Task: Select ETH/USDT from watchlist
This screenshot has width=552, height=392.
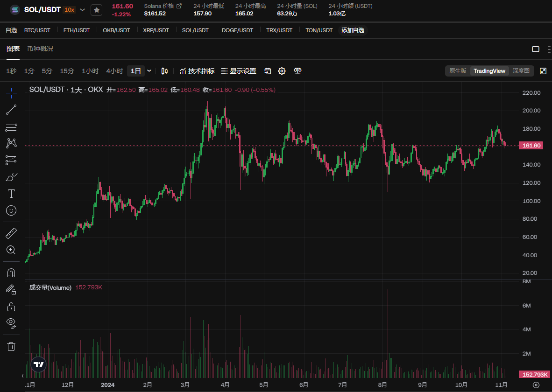Action: click(77, 30)
